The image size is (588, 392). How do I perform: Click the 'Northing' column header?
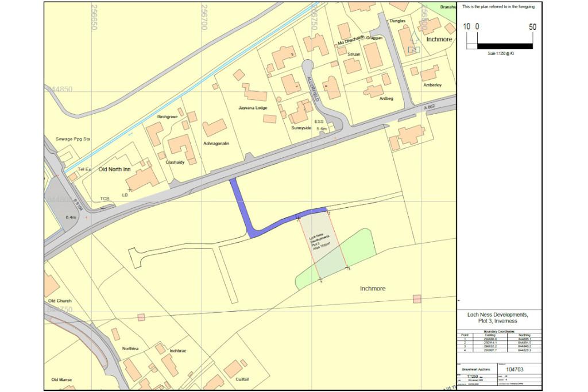click(x=524, y=335)
